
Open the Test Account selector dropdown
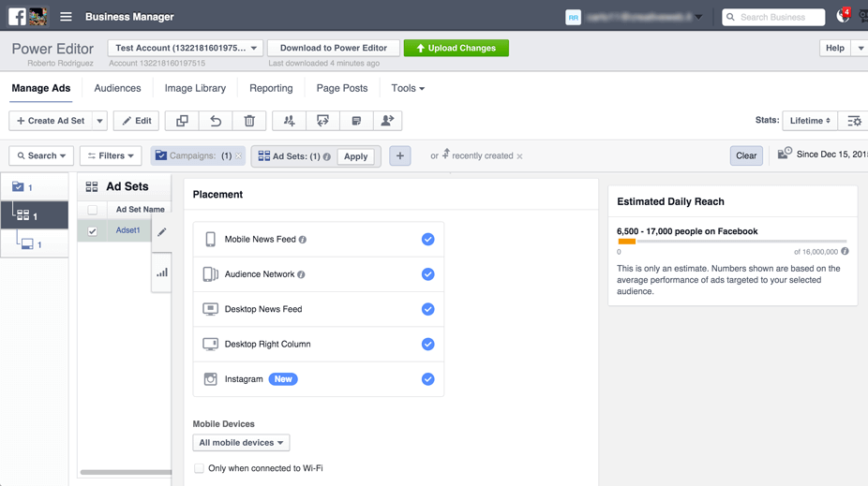click(x=186, y=48)
